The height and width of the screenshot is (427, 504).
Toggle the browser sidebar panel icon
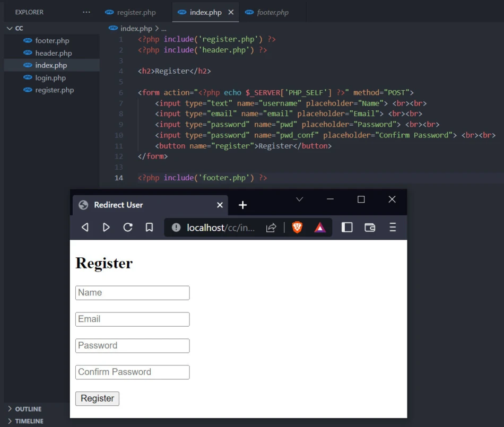(347, 228)
